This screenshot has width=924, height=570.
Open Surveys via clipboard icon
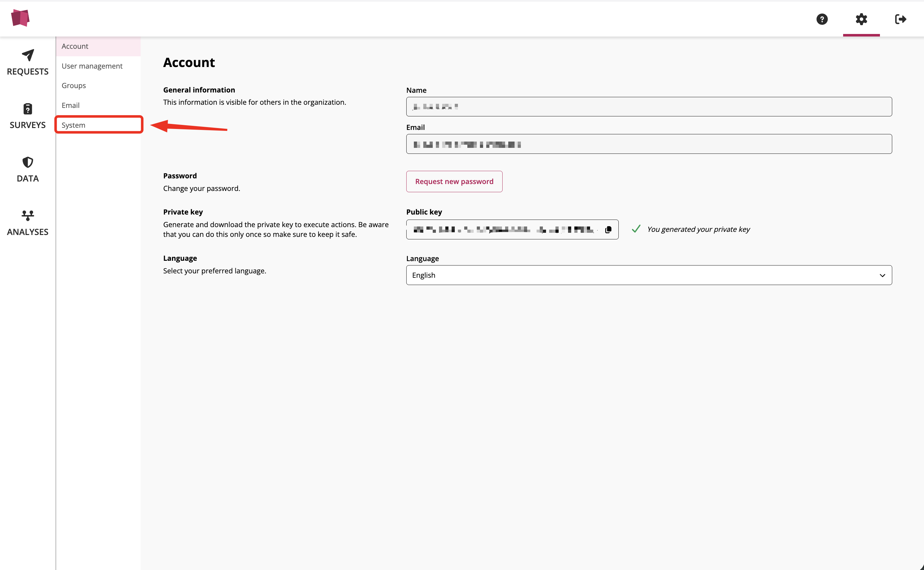[27, 109]
